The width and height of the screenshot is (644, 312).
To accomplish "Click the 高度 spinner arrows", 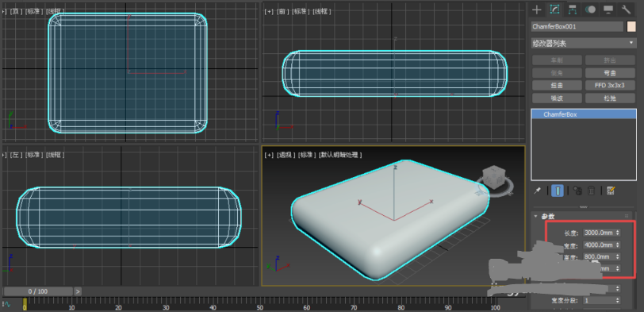I will click(617, 256).
